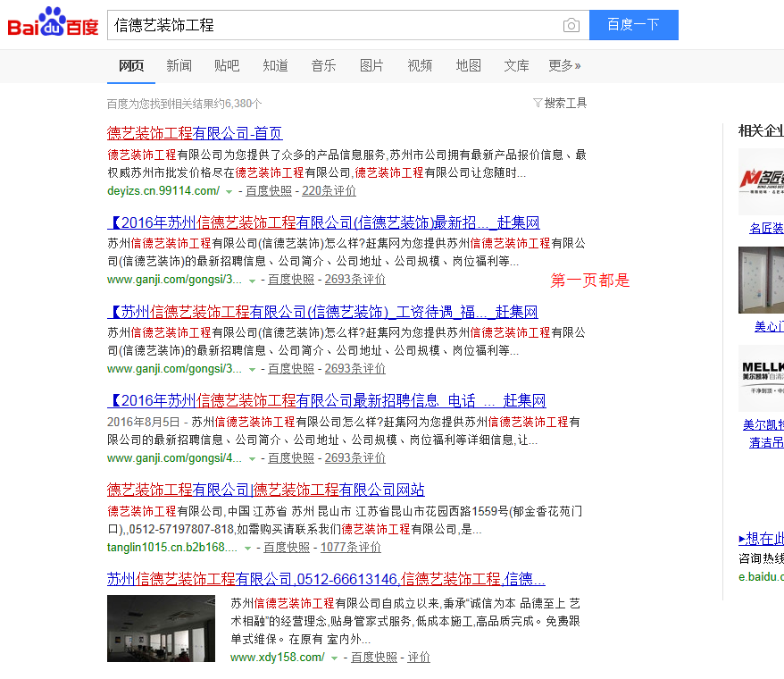
Task: Open 2693条评价 under gongsi/4 result
Action: [x=355, y=457]
